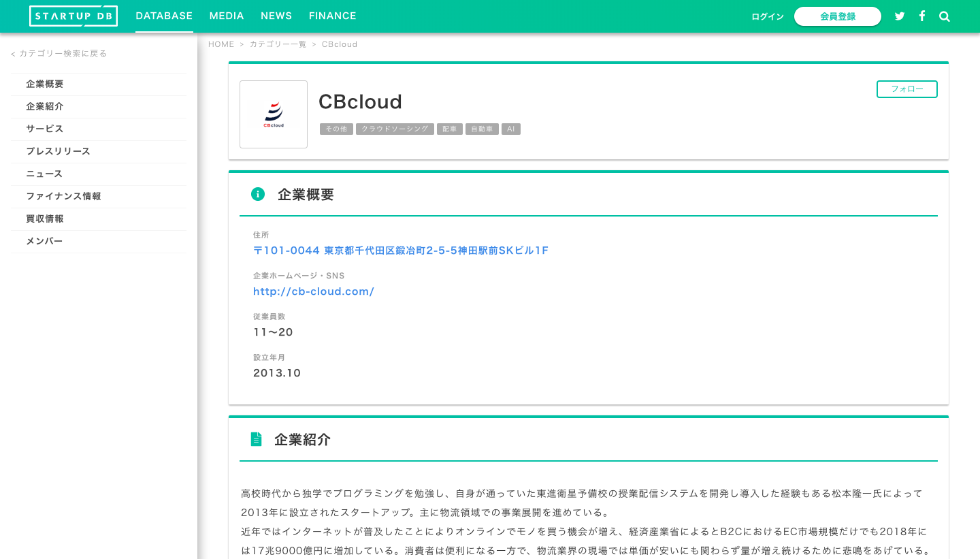The image size is (980, 559).
Task: Click the 11〜20 employee count value
Action: point(273,332)
